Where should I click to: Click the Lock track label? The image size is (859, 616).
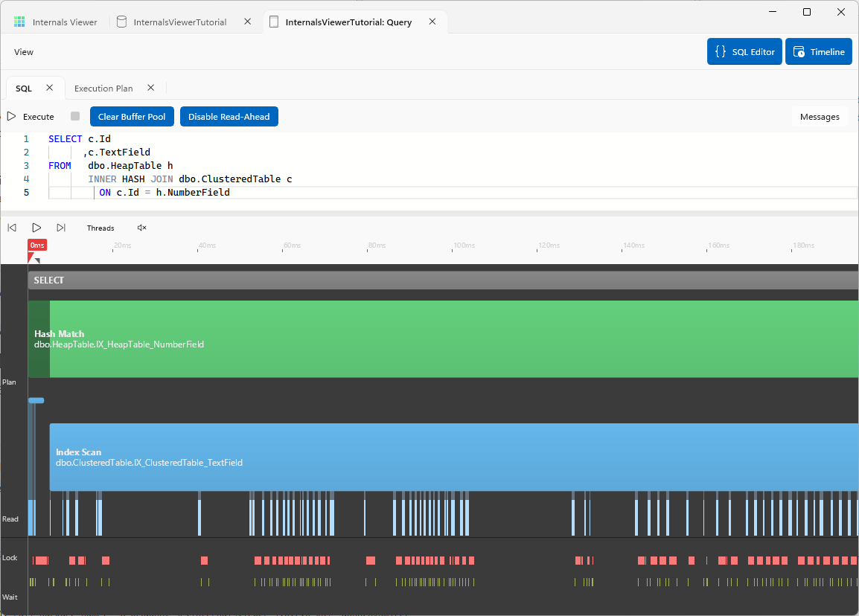coord(10,558)
